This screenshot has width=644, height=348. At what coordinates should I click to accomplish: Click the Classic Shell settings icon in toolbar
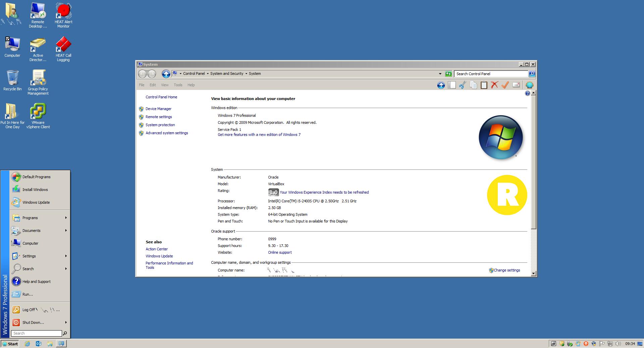(529, 85)
